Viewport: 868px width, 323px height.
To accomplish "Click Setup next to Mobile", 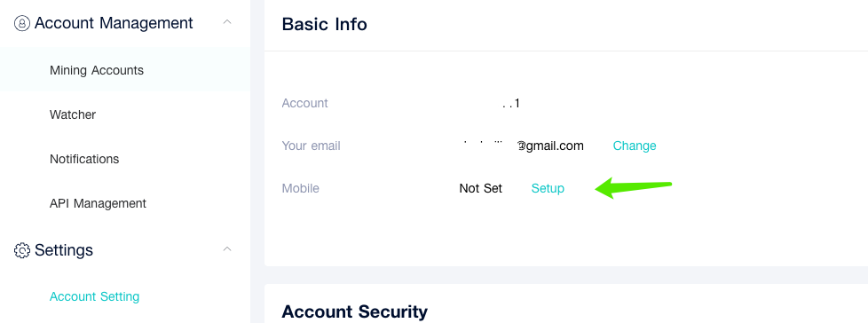I will click(548, 188).
